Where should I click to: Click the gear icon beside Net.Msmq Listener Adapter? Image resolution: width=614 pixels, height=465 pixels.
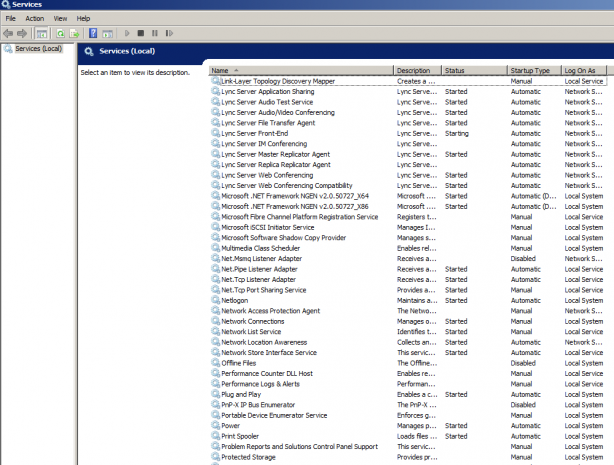pos(215,259)
